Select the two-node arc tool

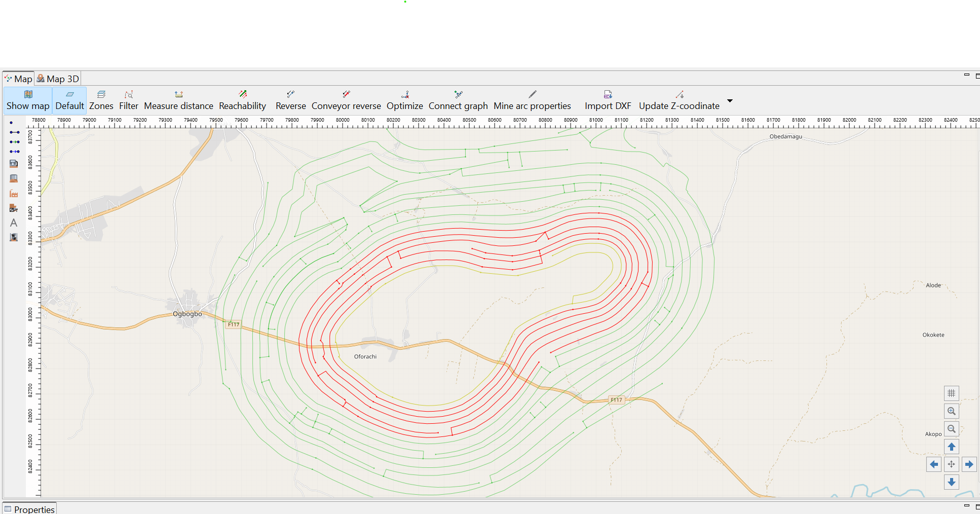pyautogui.click(x=14, y=132)
